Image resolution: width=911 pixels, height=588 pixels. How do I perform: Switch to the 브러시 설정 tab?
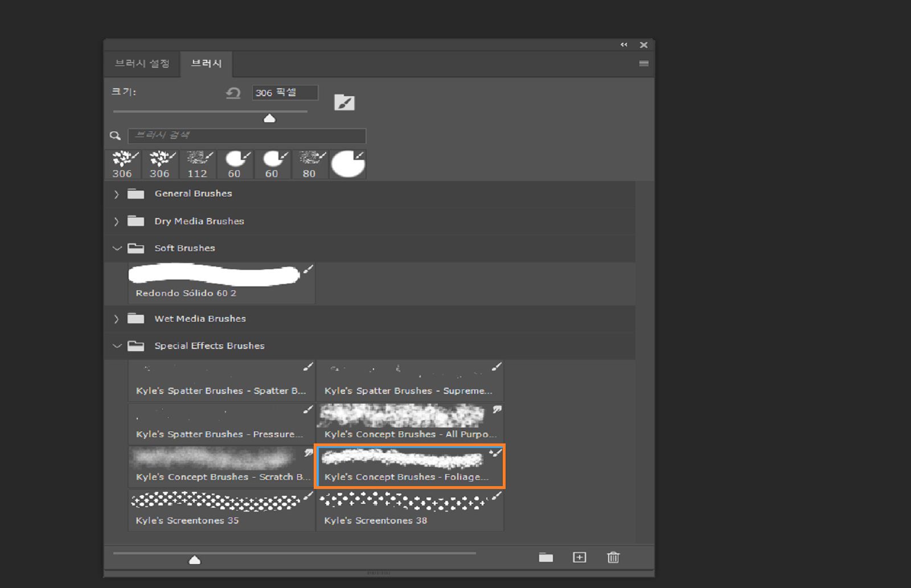click(142, 63)
